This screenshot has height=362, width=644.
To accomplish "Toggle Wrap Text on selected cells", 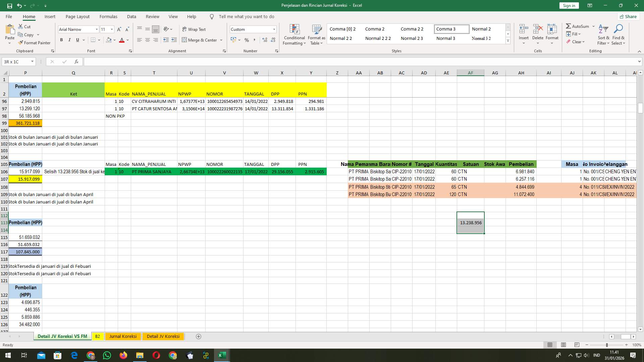I will tap(194, 29).
